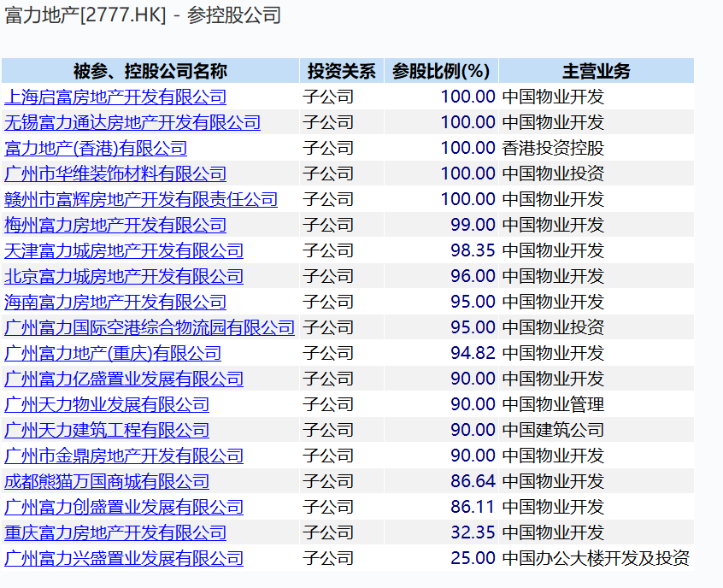Click the 海南富力房地产开发有限公司 link
Image resolution: width=723 pixels, height=588 pixels.
(x=115, y=302)
